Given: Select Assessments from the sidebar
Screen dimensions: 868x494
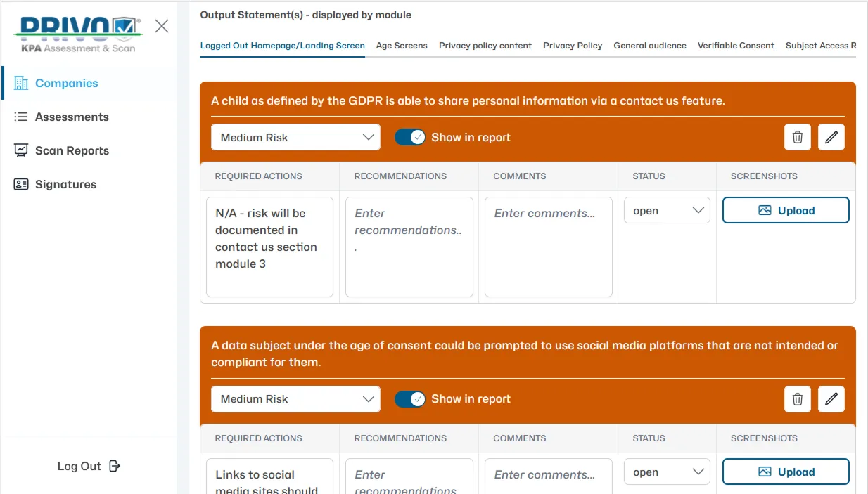Looking at the screenshot, I should coord(71,117).
